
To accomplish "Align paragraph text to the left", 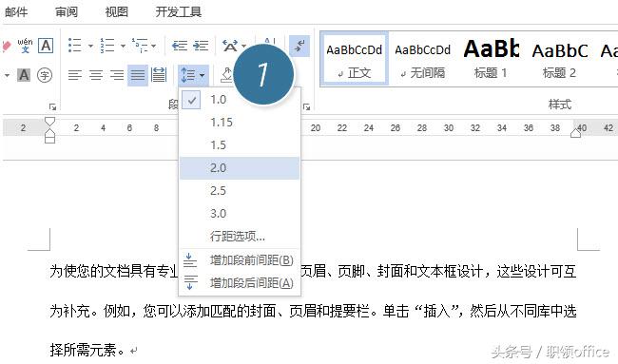I will [75, 75].
